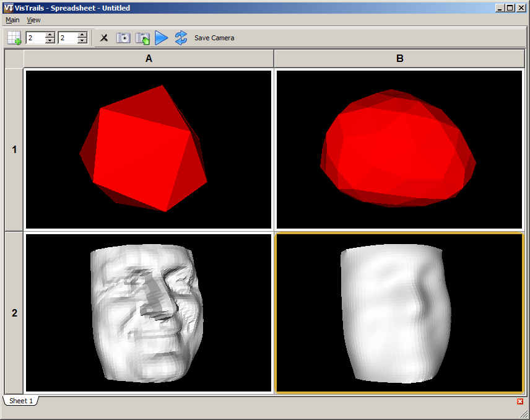Click the row count input field
Image resolution: width=530 pixels, height=420 pixels.
point(35,38)
